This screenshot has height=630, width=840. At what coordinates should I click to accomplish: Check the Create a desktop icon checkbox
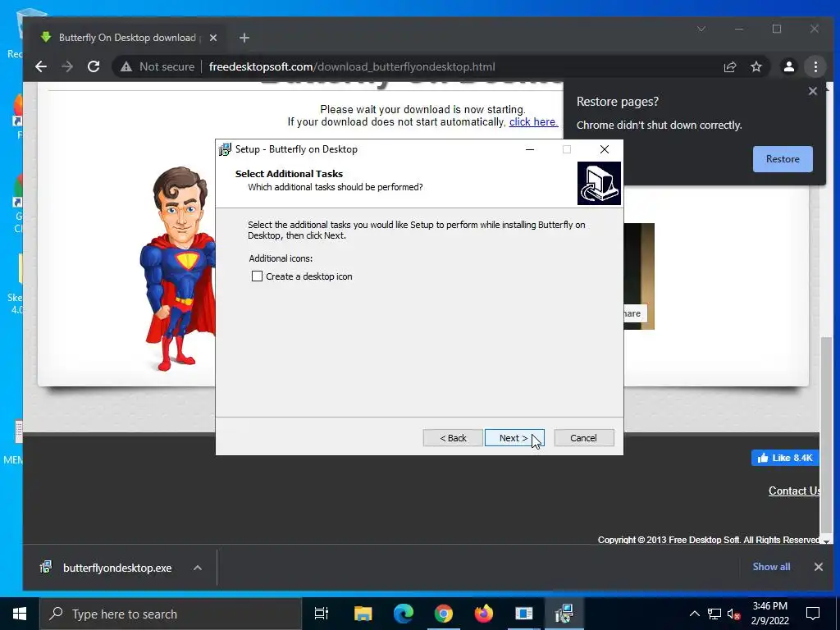click(x=257, y=276)
